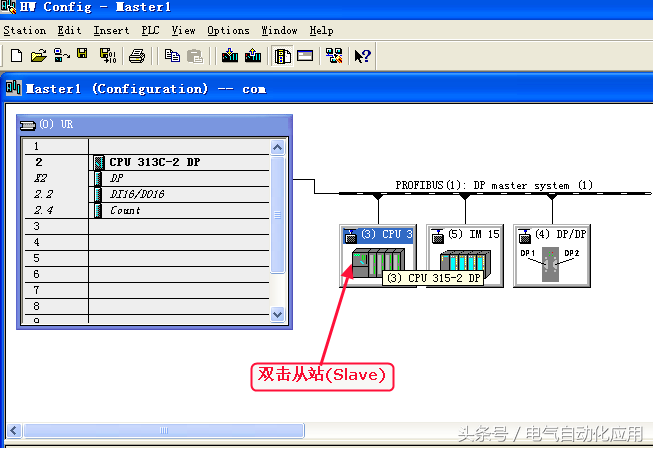Select the (3) CPU 315-2 DP slave station

click(x=377, y=256)
